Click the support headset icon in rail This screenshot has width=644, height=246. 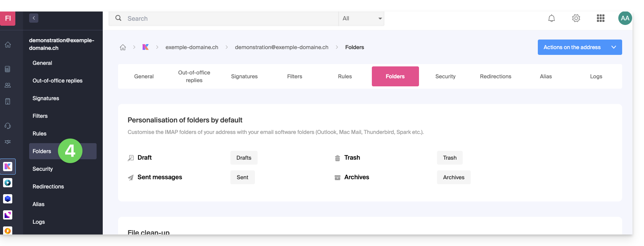tap(8, 126)
